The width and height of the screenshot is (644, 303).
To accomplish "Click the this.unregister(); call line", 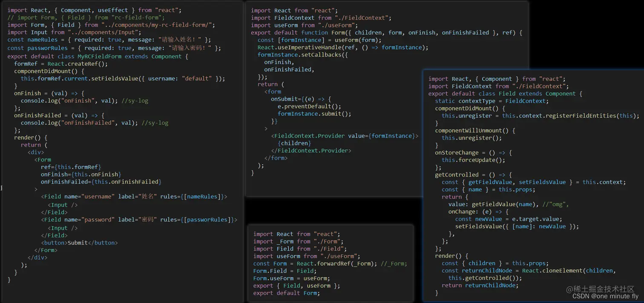I will pos(471,138).
